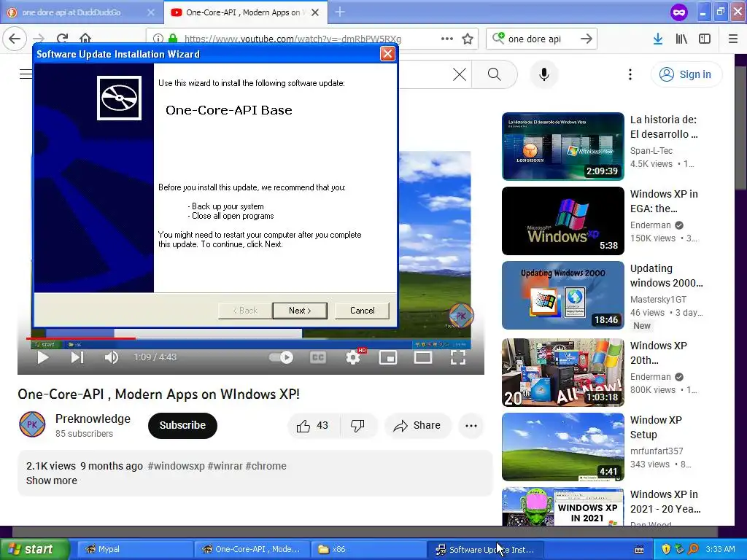The image size is (747, 560).
Task: Submit search with the arrow button
Action: (587, 39)
